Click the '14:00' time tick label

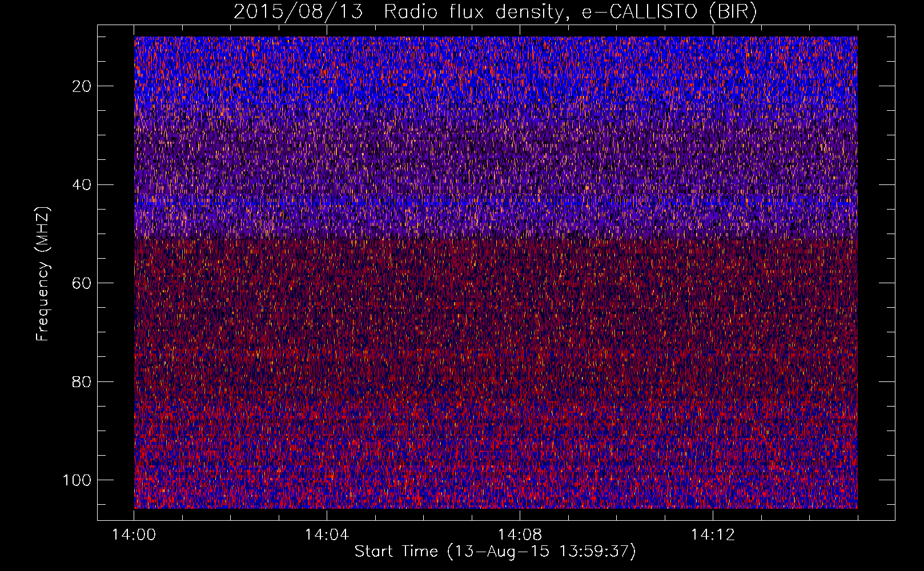(x=134, y=535)
